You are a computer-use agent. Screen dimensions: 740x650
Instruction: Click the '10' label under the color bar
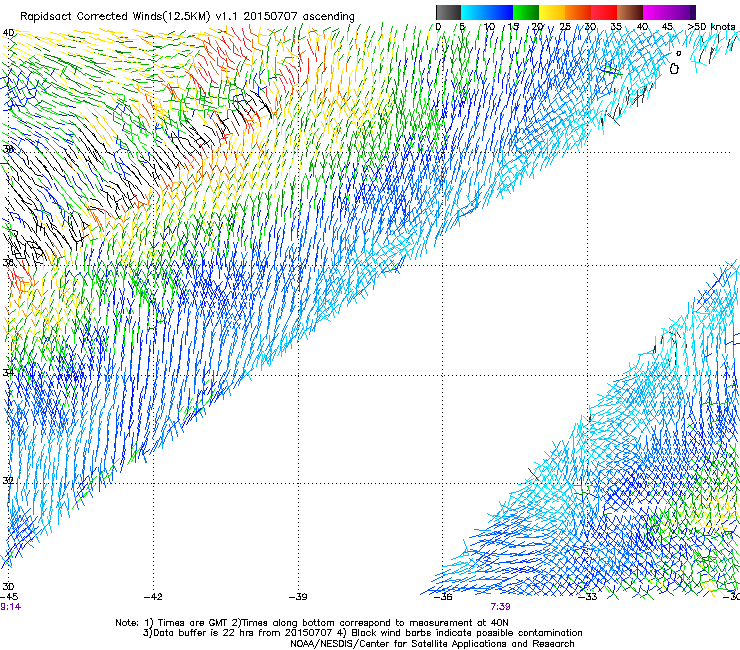tap(489, 27)
